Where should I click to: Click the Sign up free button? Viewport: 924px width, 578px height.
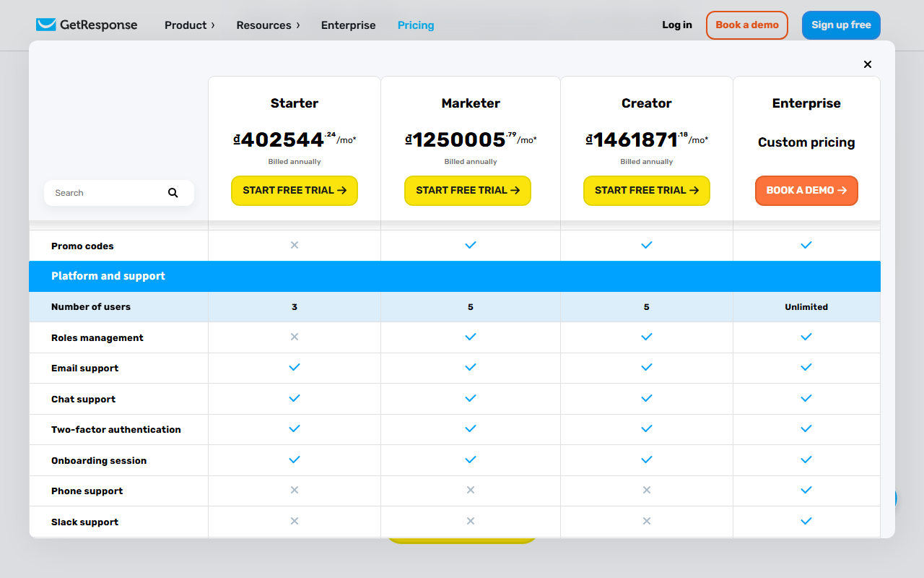[x=841, y=25]
